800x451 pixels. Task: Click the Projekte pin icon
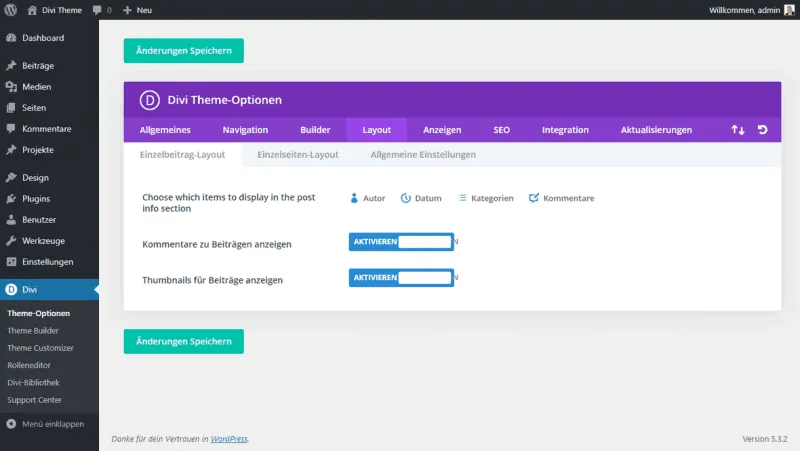point(11,149)
